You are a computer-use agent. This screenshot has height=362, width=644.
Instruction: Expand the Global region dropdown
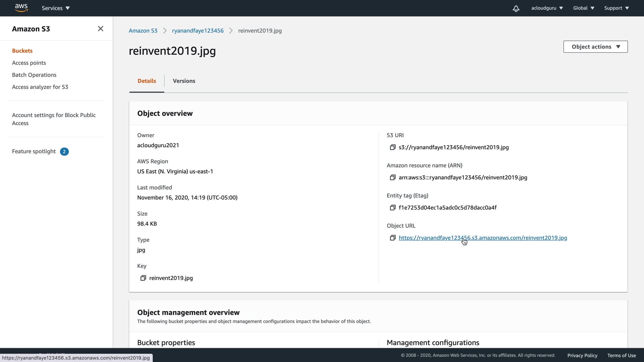tap(584, 8)
